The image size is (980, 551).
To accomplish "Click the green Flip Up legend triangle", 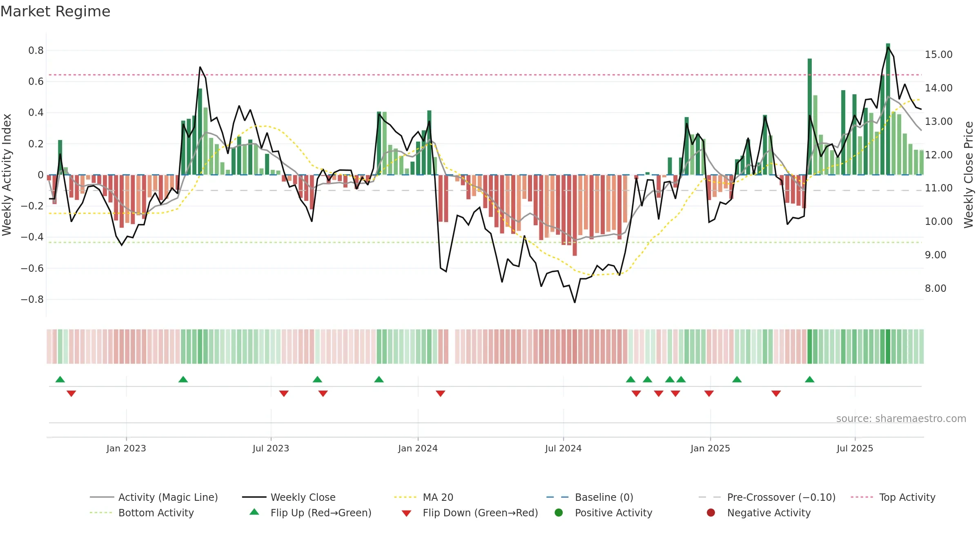I will [x=254, y=512].
